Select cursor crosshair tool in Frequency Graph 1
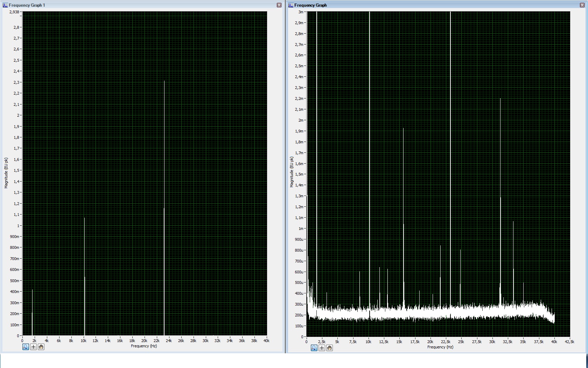Screen dimensions: 588x368 coord(33,347)
